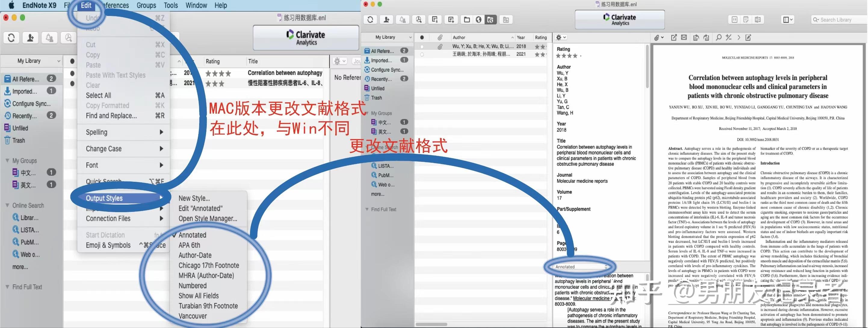Click the Import references icon
The height and width of the screenshot is (328, 868).
435,20
